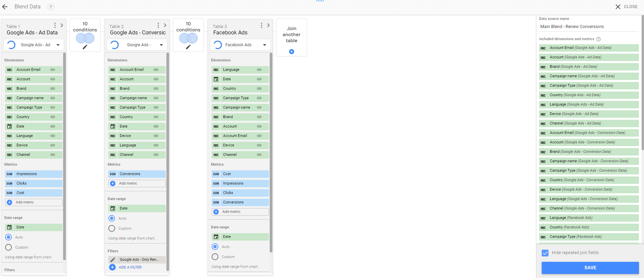
Task: Click the link icon on Device in Table 2
Action: (156, 136)
